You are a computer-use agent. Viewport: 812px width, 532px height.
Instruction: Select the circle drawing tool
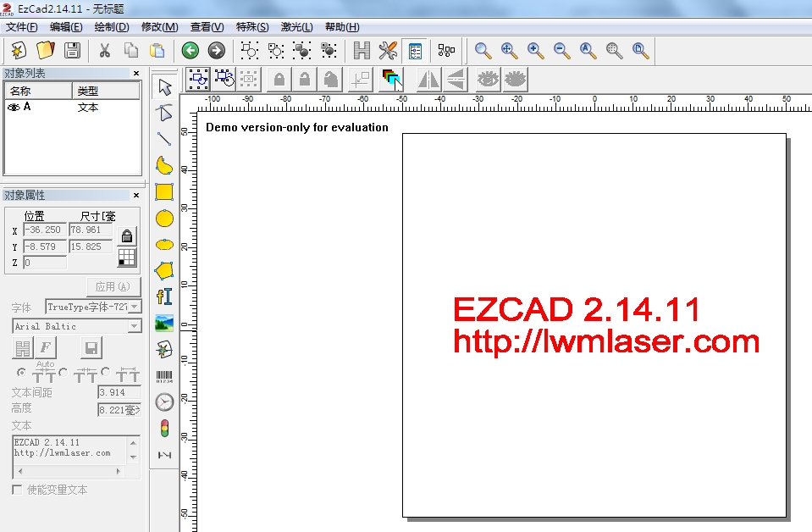tap(164, 218)
